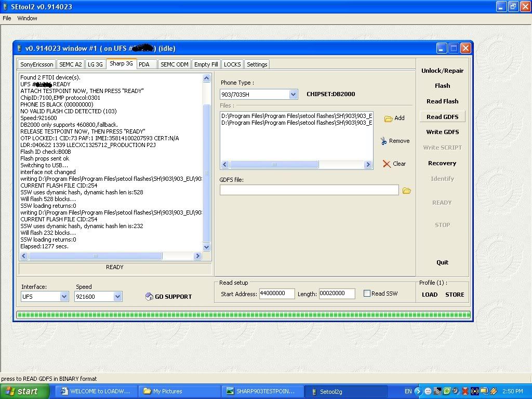Open the Speed dropdown
Viewport: 532px width, 399px height.
[x=117, y=297]
